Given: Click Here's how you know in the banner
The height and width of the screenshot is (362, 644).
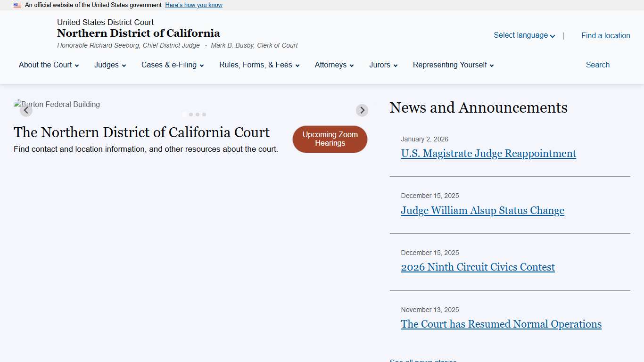Looking at the screenshot, I should (x=193, y=5).
